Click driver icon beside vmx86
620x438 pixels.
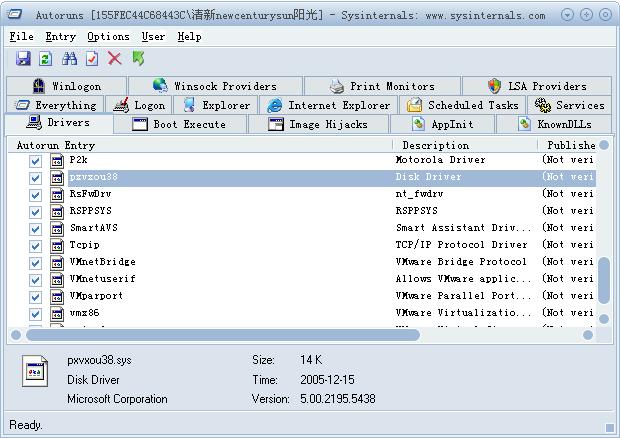pos(57,313)
